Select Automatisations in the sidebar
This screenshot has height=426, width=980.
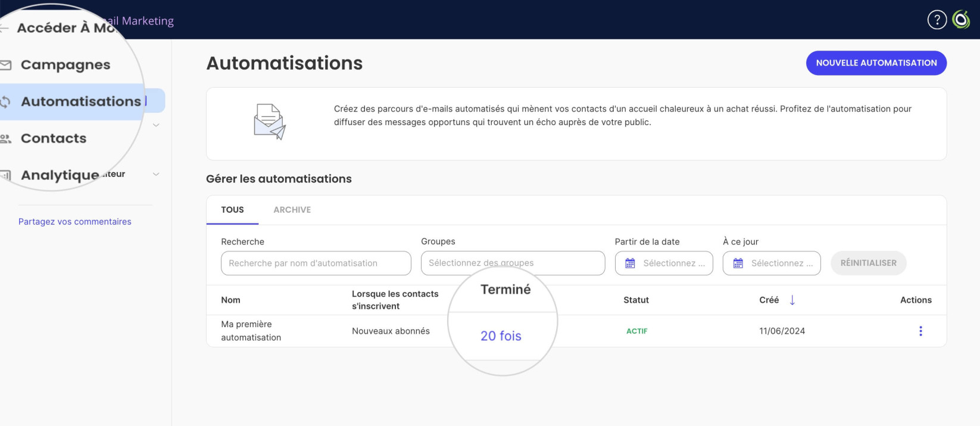click(x=81, y=101)
